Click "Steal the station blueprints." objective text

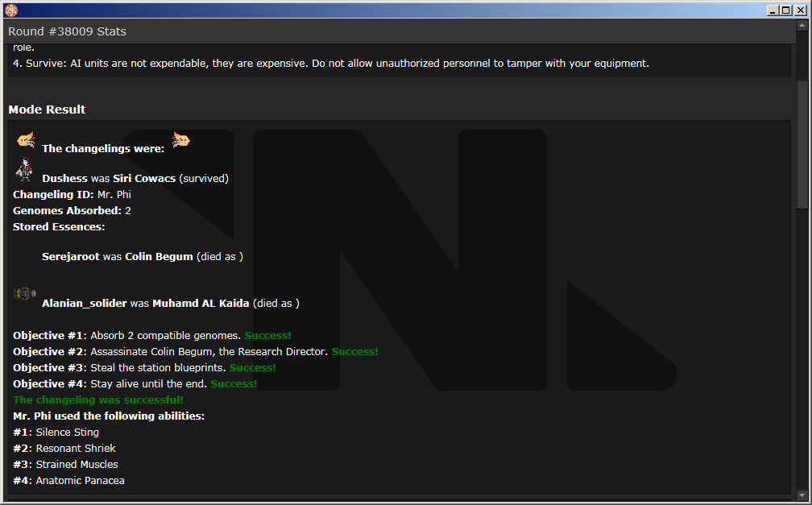pos(159,368)
